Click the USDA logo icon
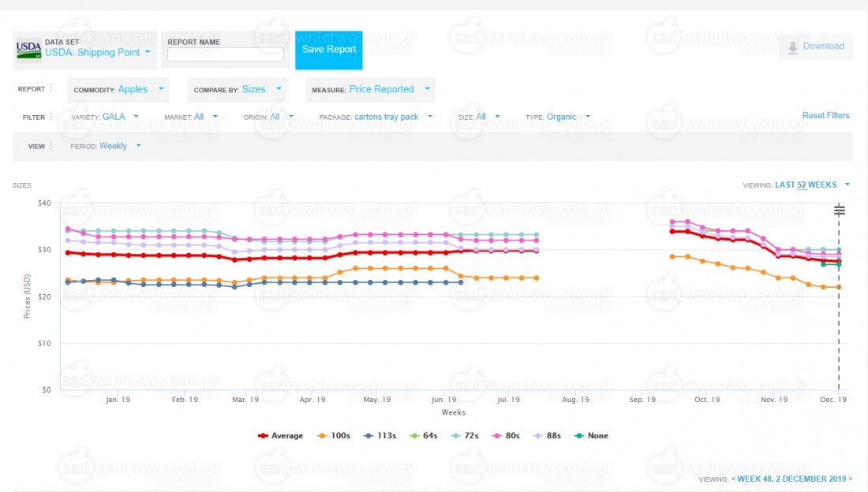 [28, 50]
